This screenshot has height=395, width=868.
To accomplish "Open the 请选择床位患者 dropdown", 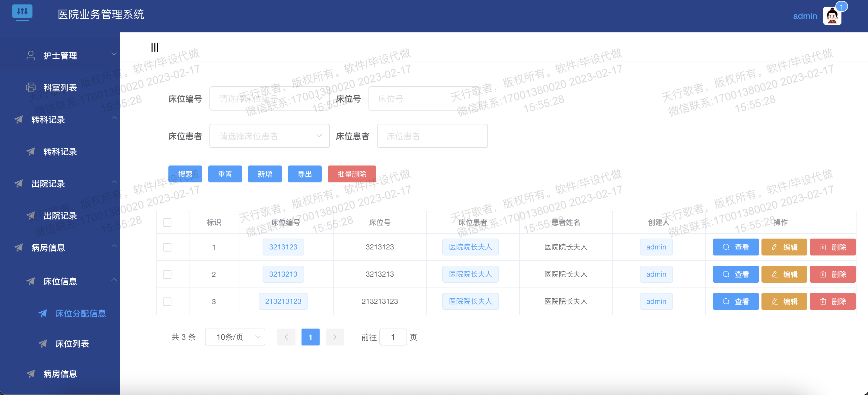I will [269, 136].
